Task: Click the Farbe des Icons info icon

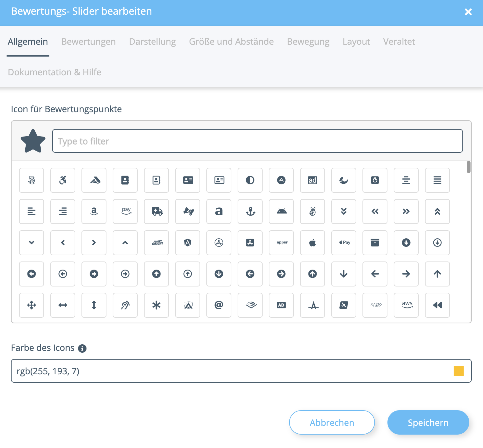Action: click(82, 348)
